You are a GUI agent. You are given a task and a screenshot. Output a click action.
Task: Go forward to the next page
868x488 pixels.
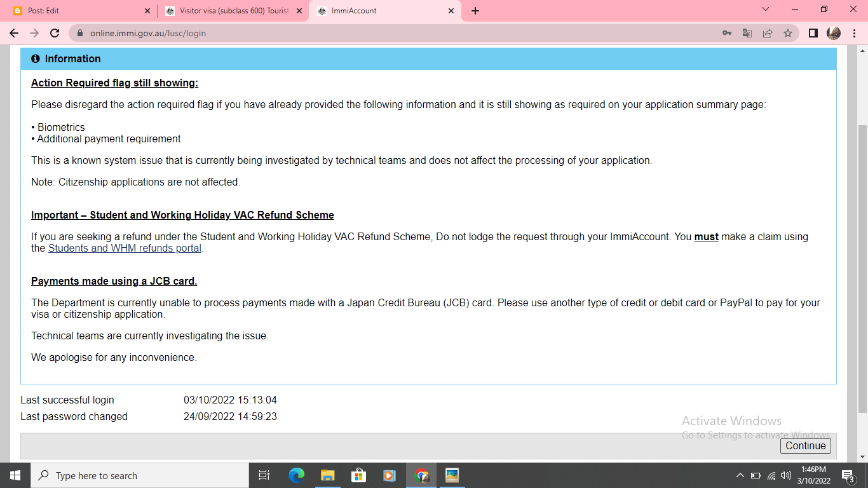coord(34,33)
